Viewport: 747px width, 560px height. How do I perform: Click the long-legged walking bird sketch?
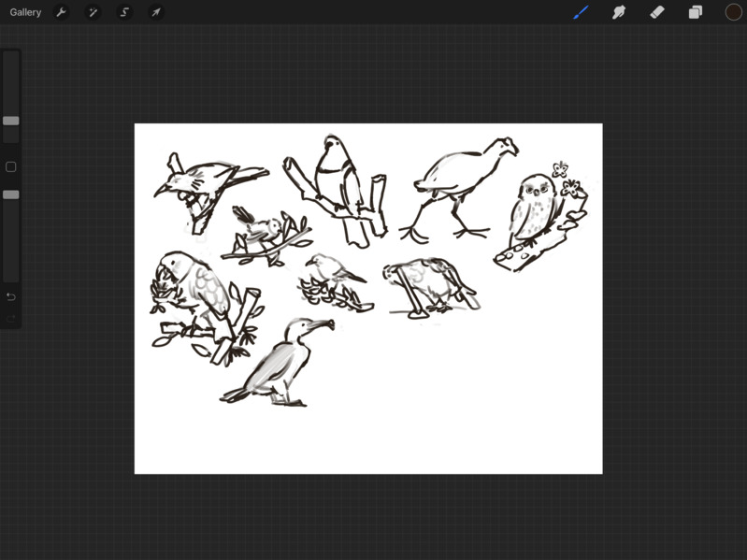pos(460,191)
